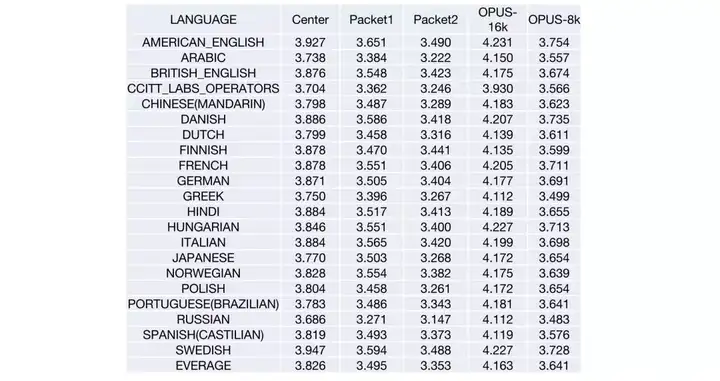The width and height of the screenshot is (720, 381).
Task: Click the LANGUAGE column header
Action: coord(203,20)
